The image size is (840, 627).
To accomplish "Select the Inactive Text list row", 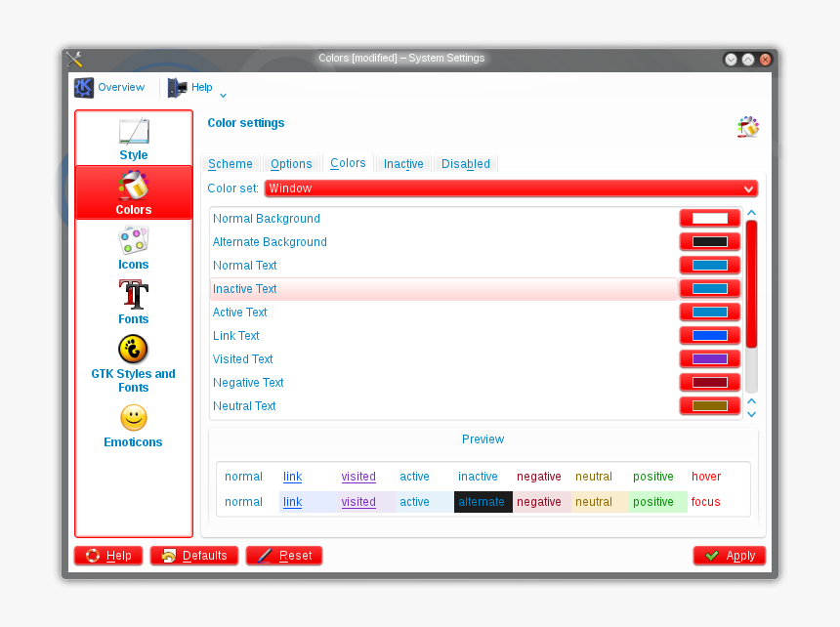I will pyautogui.click(x=443, y=289).
